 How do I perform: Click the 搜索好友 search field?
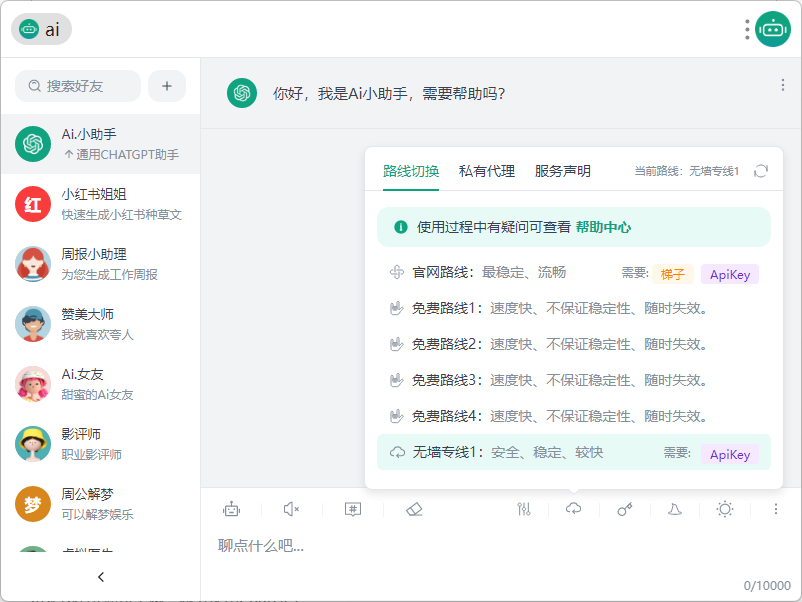pos(78,86)
